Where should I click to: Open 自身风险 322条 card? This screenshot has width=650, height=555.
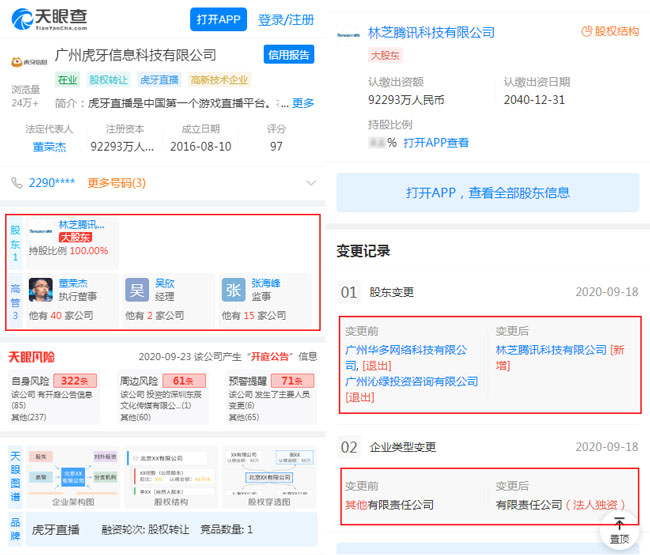pos(54,397)
